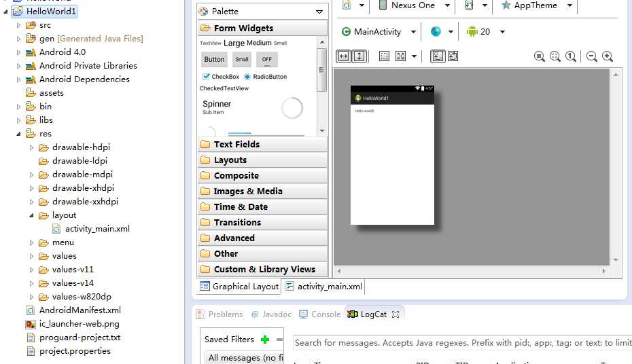This screenshot has height=364, width=632.
Task: Close the LogCat view tab
Action: [396, 314]
